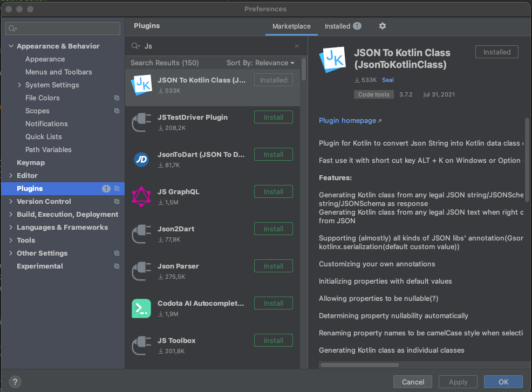Open the Sort By Relevance dropdown
Viewport: 532px width, 392px height.
[261, 63]
